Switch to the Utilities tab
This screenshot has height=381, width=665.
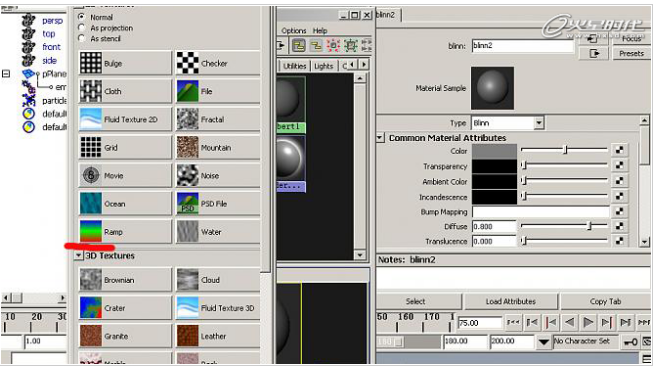[x=294, y=66]
